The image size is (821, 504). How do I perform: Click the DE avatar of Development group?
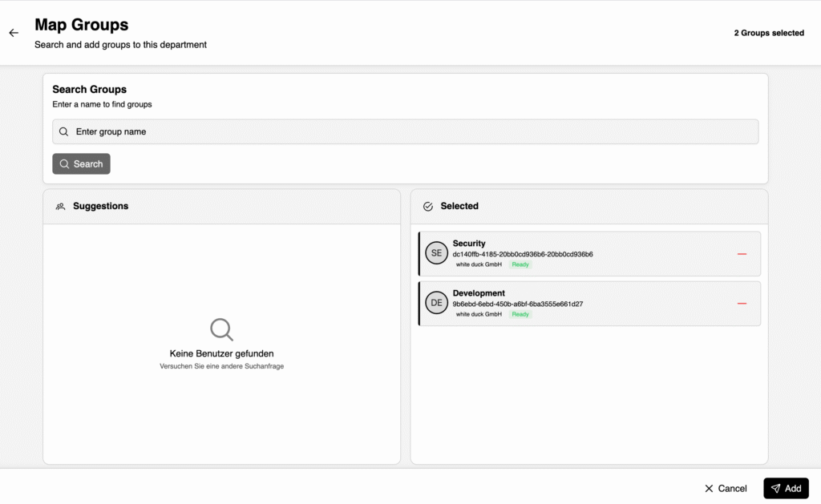click(x=436, y=303)
